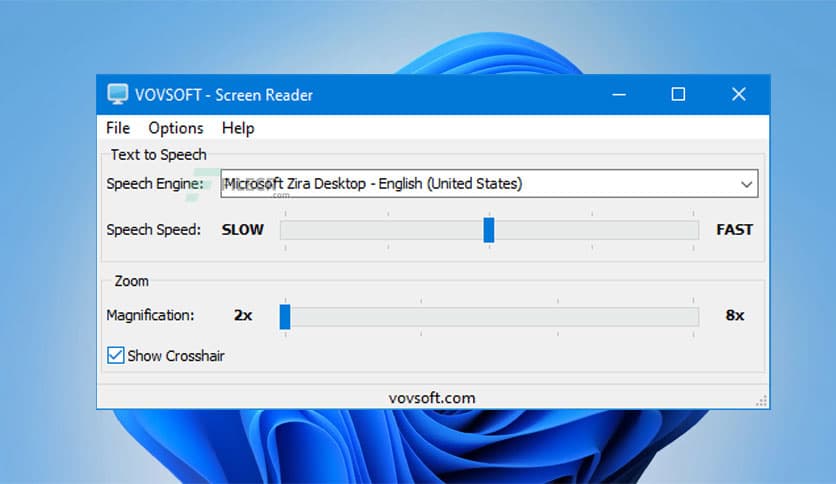The height and width of the screenshot is (484, 836).
Task: Close the Screen Reader window
Action: [738, 94]
